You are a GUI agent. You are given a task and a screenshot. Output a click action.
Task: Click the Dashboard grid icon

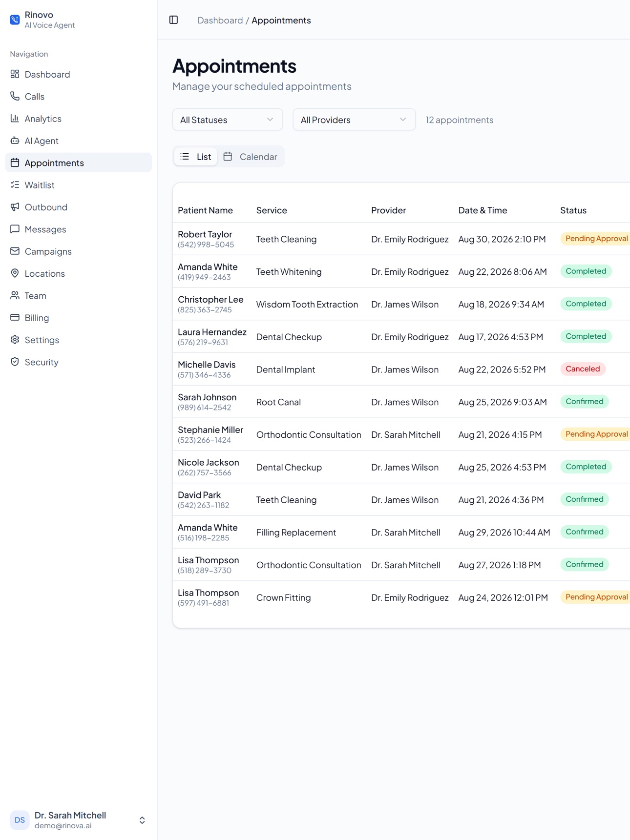[15, 74]
